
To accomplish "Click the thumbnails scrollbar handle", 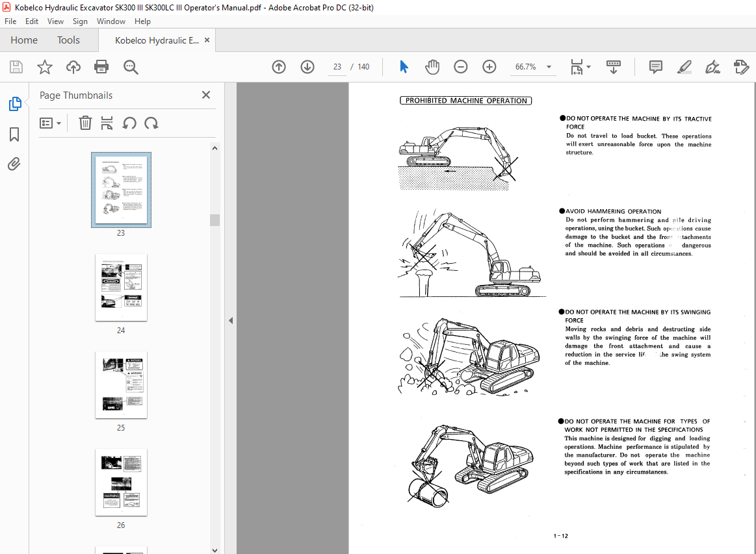I will pyautogui.click(x=215, y=220).
